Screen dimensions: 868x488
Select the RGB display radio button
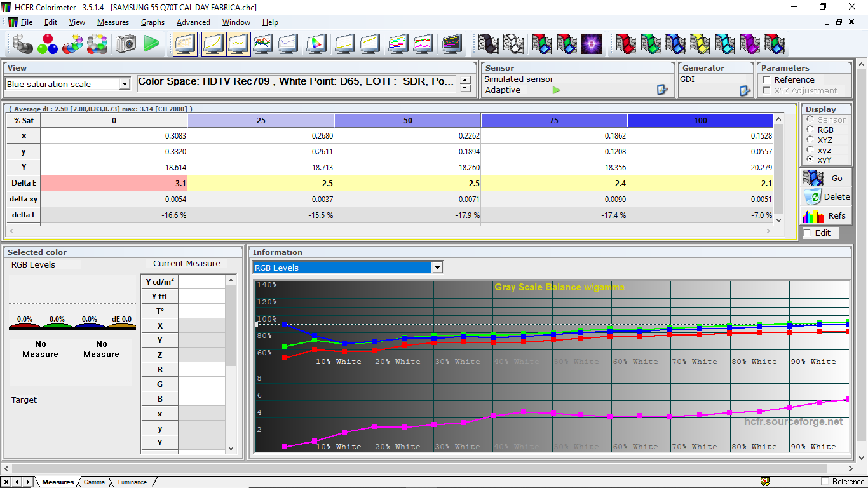[810, 130]
